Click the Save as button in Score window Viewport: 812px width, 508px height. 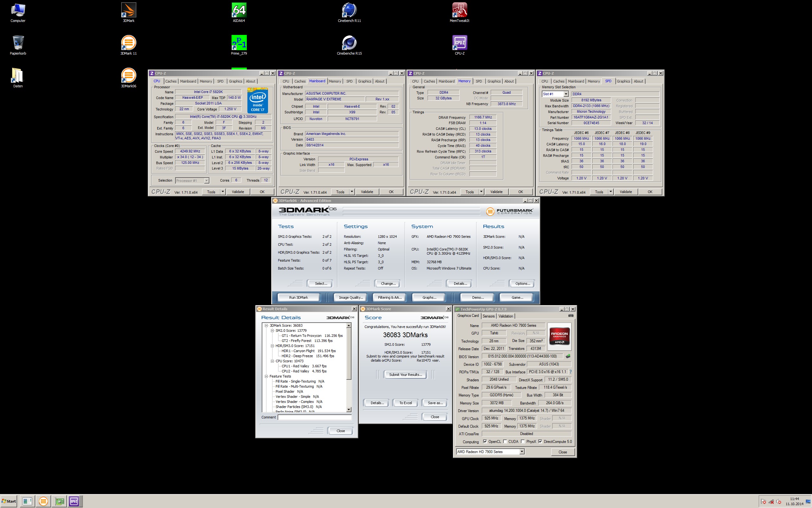coord(435,403)
